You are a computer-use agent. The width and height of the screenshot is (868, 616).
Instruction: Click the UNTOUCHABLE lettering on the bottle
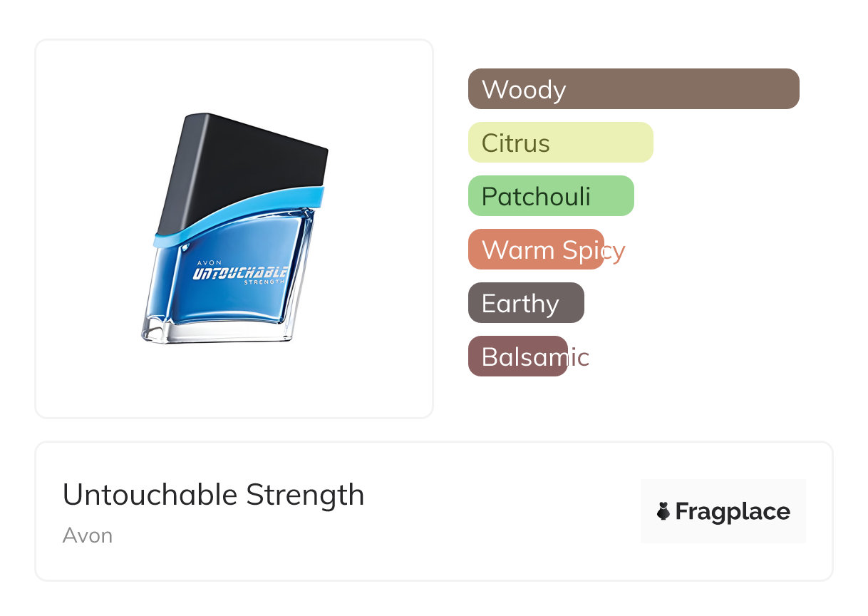240,274
